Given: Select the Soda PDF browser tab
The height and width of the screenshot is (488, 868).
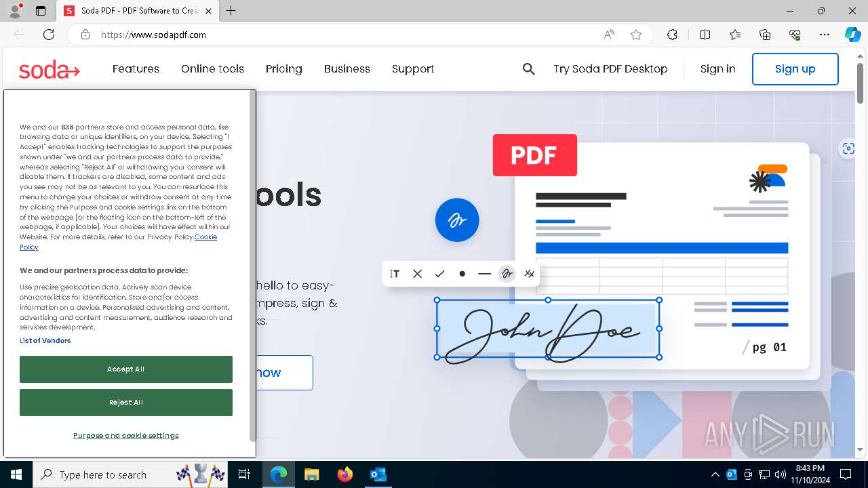Looking at the screenshot, I should coord(138,11).
